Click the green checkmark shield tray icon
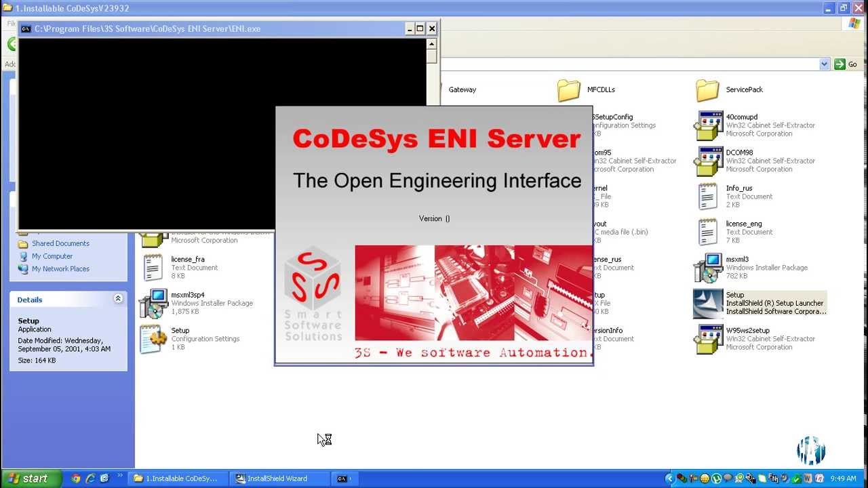This screenshot has width=868, height=488. click(797, 479)
